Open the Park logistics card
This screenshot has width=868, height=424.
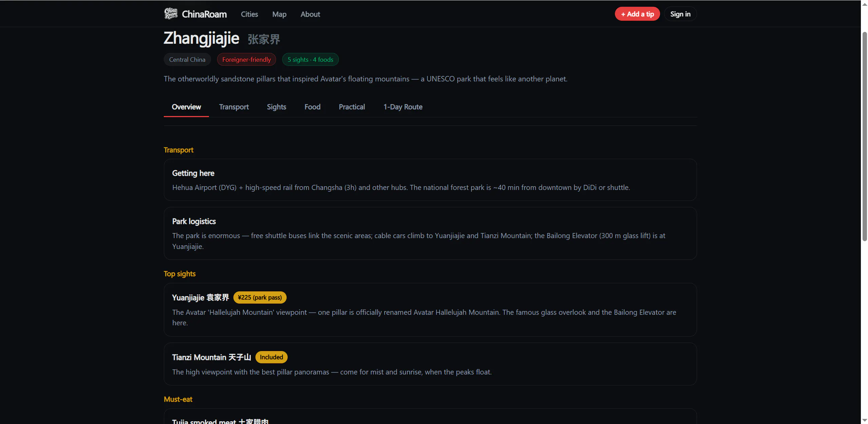(430, 233)
